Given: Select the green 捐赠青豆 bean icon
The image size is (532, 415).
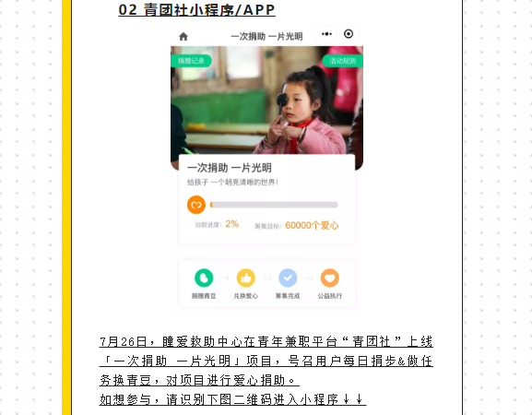Looking at the screenshot, I should (x=204, y=278).
